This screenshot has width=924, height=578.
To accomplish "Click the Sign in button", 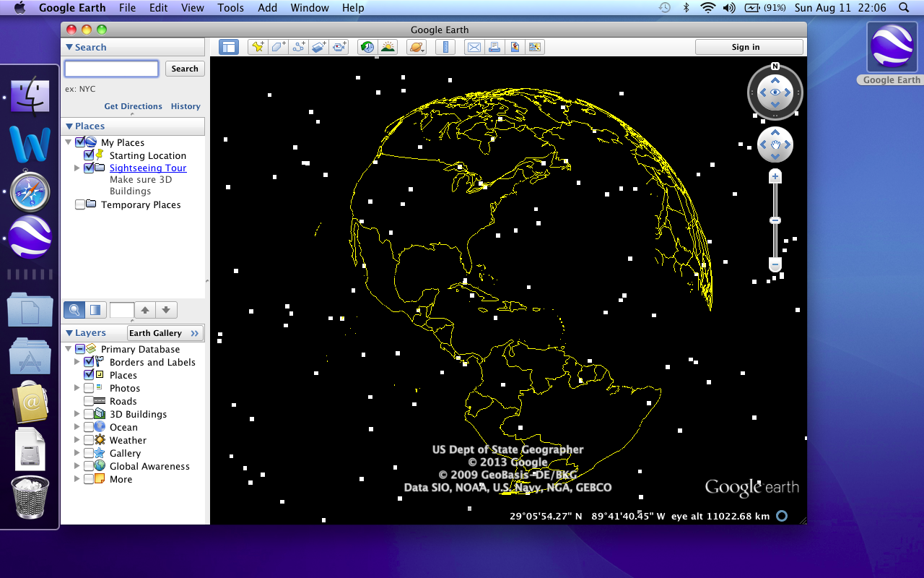I will (749, 47).
